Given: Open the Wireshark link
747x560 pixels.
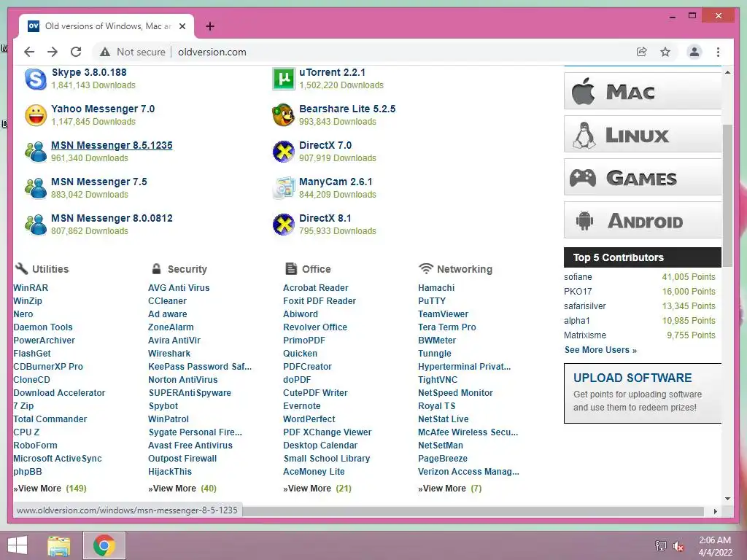Looking at the screenshot, I should [x=169, y=354].
